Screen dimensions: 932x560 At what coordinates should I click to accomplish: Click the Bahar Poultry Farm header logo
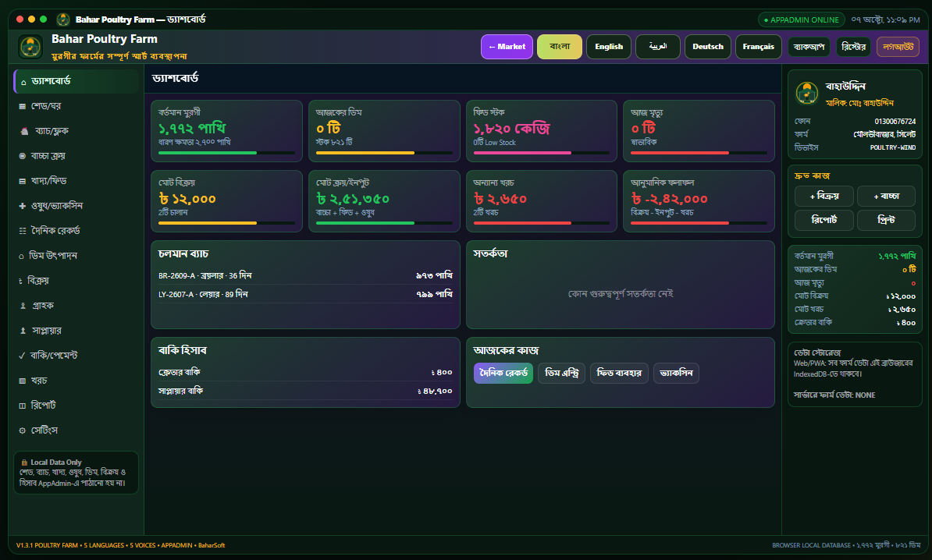point(30,46)
